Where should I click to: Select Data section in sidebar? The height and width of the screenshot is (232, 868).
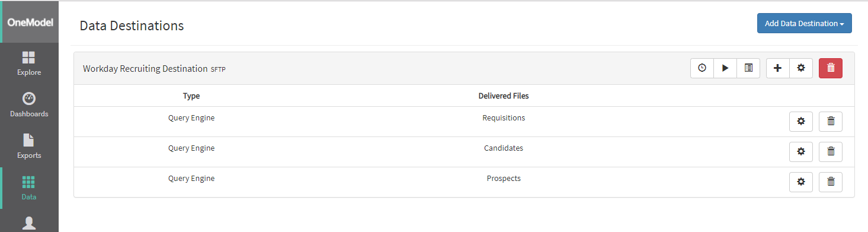pyautogui.click(x=29, y=188)
